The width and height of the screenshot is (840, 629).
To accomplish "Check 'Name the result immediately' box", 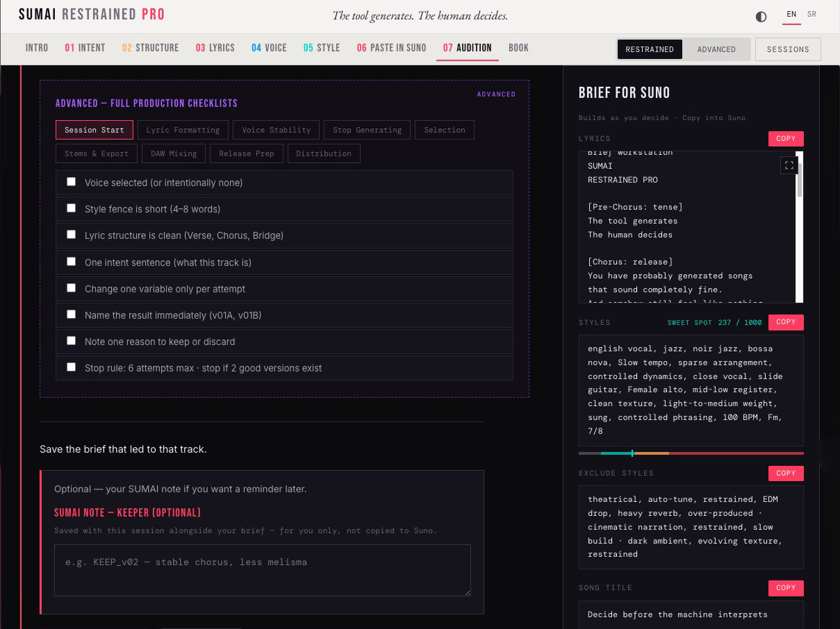I will pos(71,314).
